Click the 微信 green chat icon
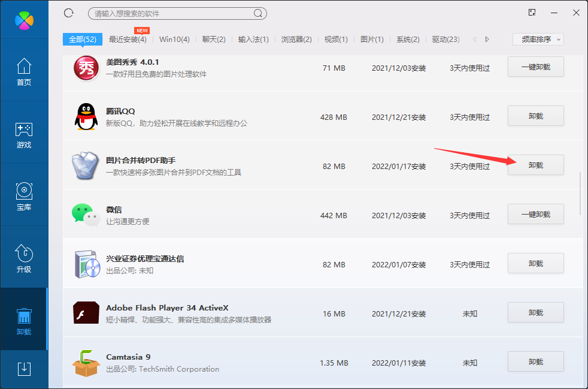This screenshot has height=389, width=588. [x=86, y=215]
